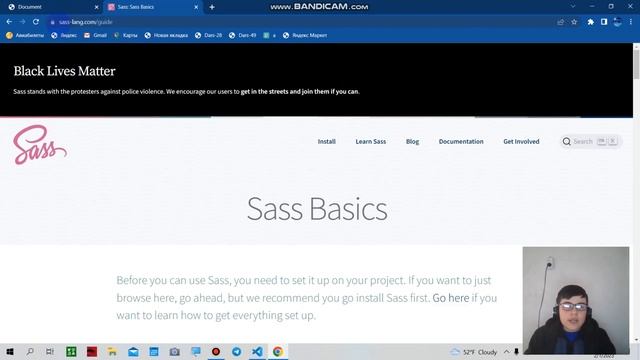Open the 52°F Cloudy weather widget

point(473,352)
